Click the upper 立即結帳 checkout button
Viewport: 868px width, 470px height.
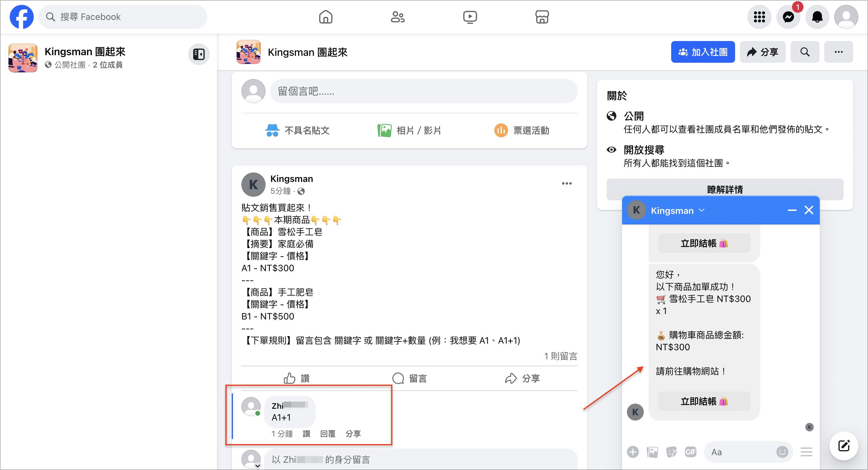pos(704,243)
